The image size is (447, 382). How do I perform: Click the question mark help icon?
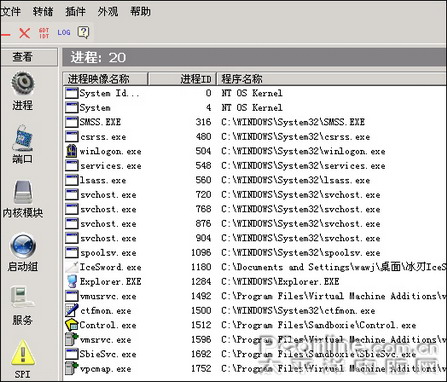[83, 32]
